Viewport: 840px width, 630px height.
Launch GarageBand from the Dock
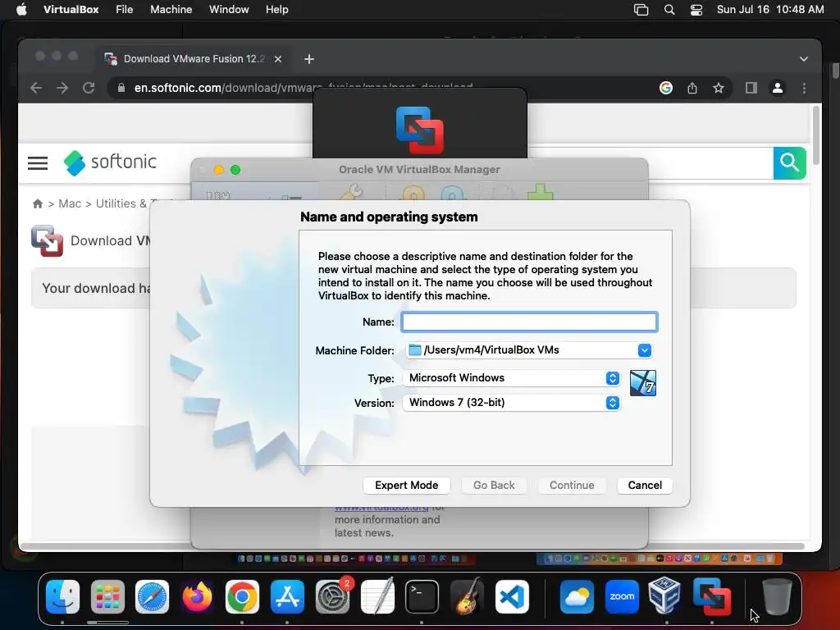tap(467, 596)
